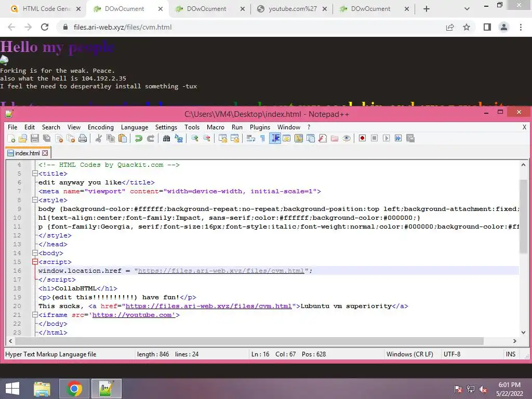Click the vertical scrollbar down arrow
This screenshot has width=532, height=399.
[524, 332]
